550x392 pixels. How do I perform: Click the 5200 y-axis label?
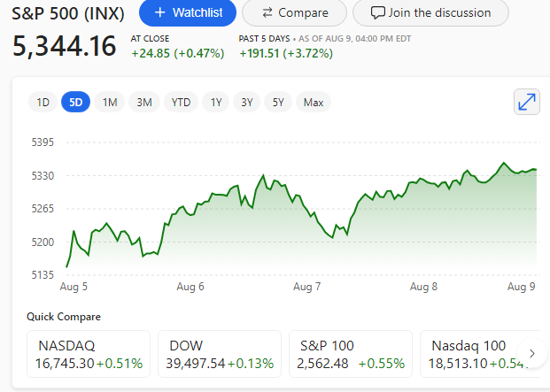tap(43, 242)
